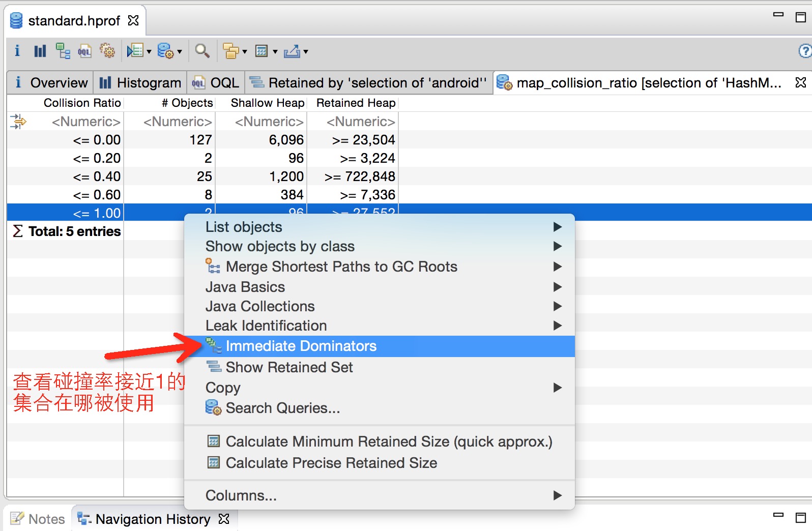Click the filter row icon beside Numeric

click(18, 122)
